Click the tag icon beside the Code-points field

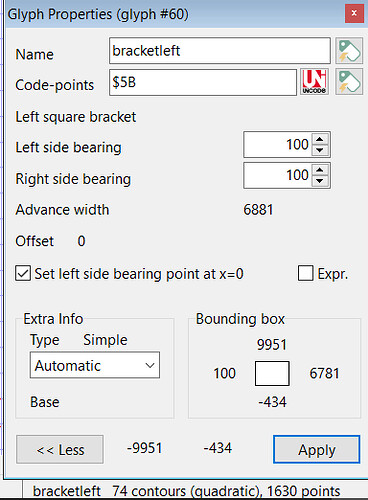(349, 82)
